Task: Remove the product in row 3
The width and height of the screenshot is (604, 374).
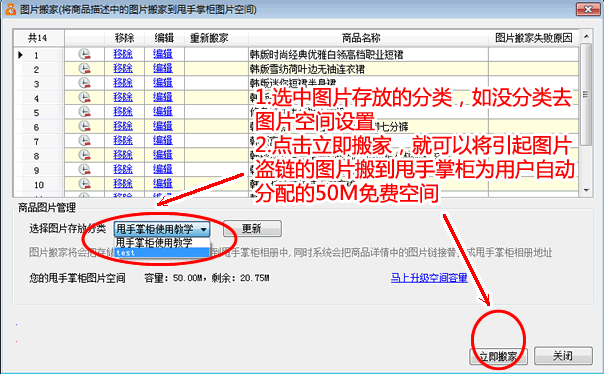Action: (x=123, y=83)
